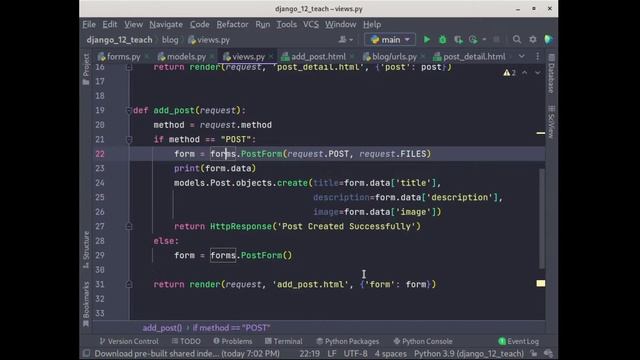Click fold marker on line 27
The width and height of the screenshot is (640, 360).
[x=129, y=226]
